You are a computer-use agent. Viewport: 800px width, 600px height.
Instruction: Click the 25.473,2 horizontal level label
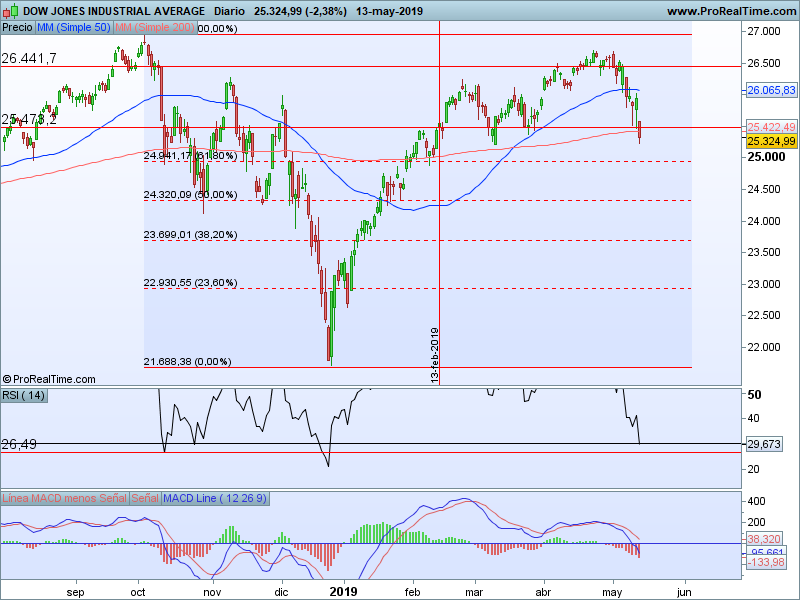coord(29,119)
